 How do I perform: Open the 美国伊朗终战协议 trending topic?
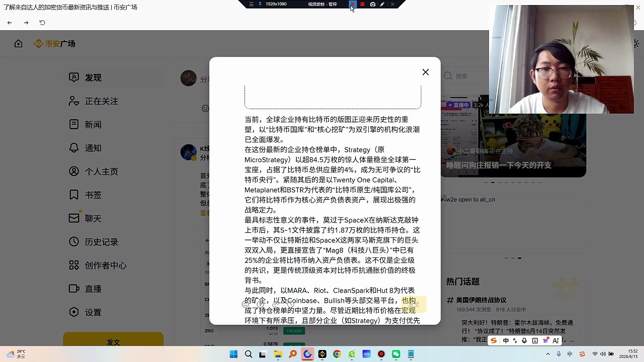pos(481,300)
